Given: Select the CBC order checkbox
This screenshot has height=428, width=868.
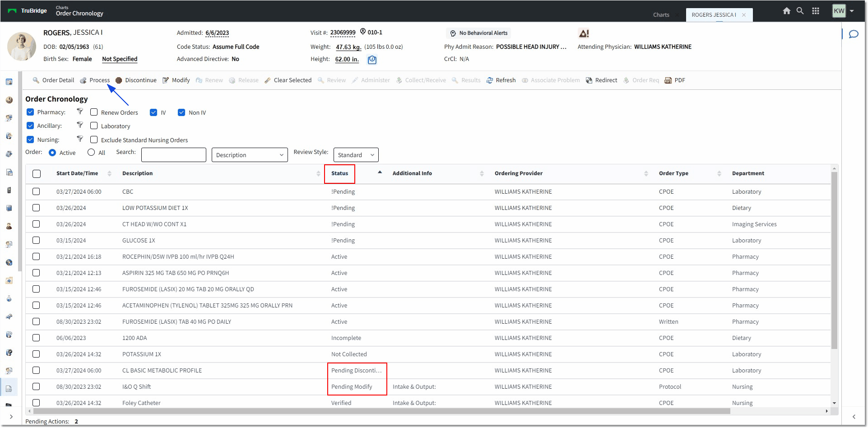Looking at the screenshot, I should coord(36,191).
